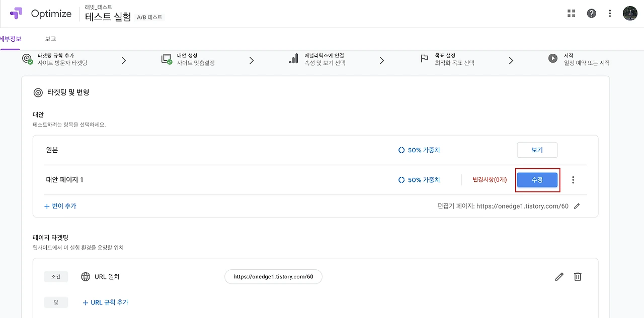
Task: Click the + 변이 추가 link
Action: [60, 206]
